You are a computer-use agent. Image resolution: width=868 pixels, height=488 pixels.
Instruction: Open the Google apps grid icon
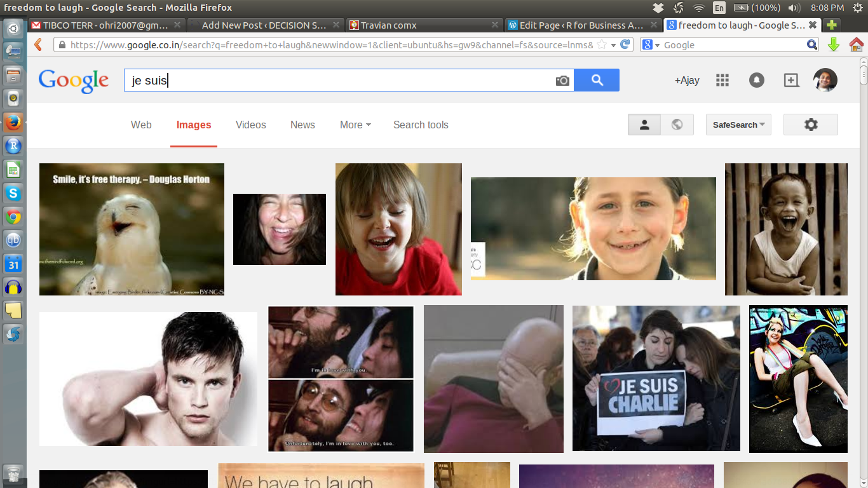tap(722, 80)
